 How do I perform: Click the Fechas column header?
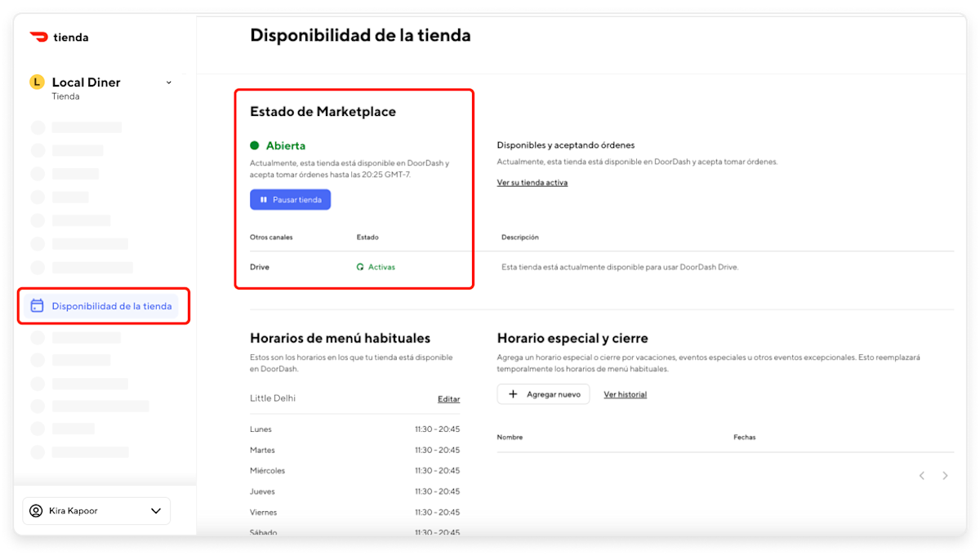click(745, 438)
